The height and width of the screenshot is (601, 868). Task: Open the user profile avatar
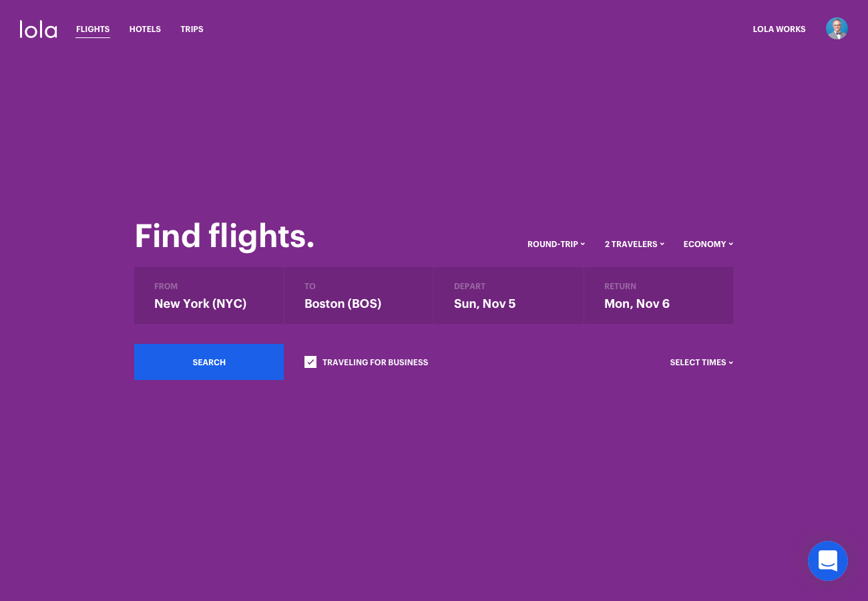[x=837, y=29]
